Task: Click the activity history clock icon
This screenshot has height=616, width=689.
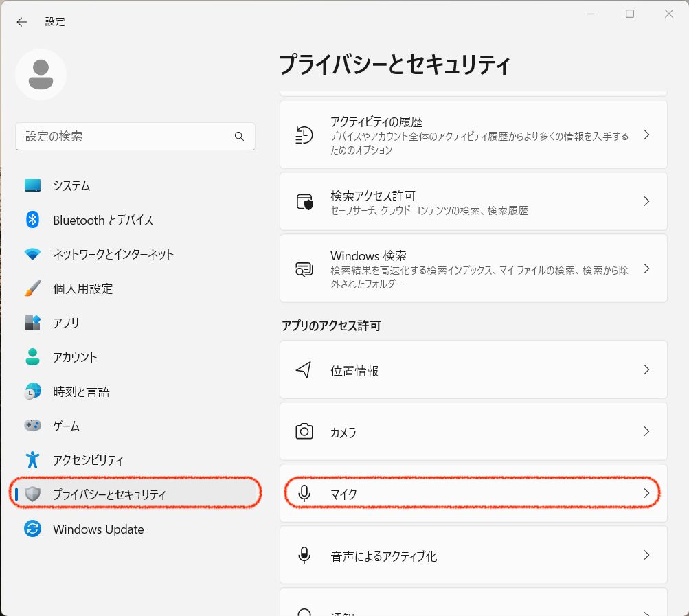Action: (x=304, y=135)
